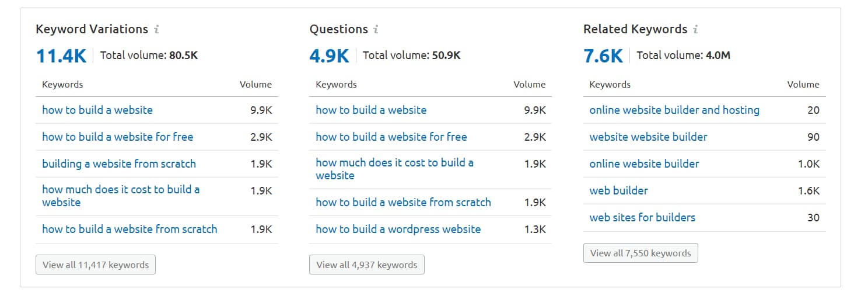The image size is (868, 292).
Task: Click the Related Keywords info icon
Action: point(695,29)
